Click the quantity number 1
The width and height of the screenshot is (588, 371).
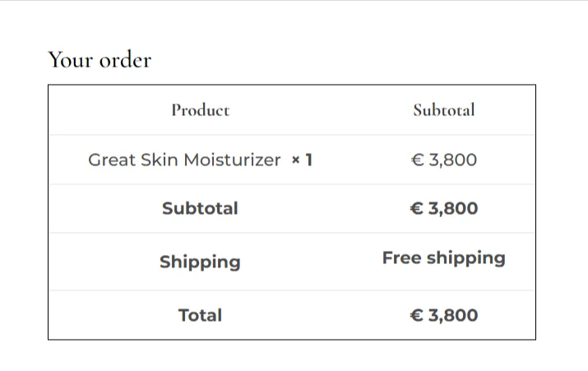(x=309, y=160)
